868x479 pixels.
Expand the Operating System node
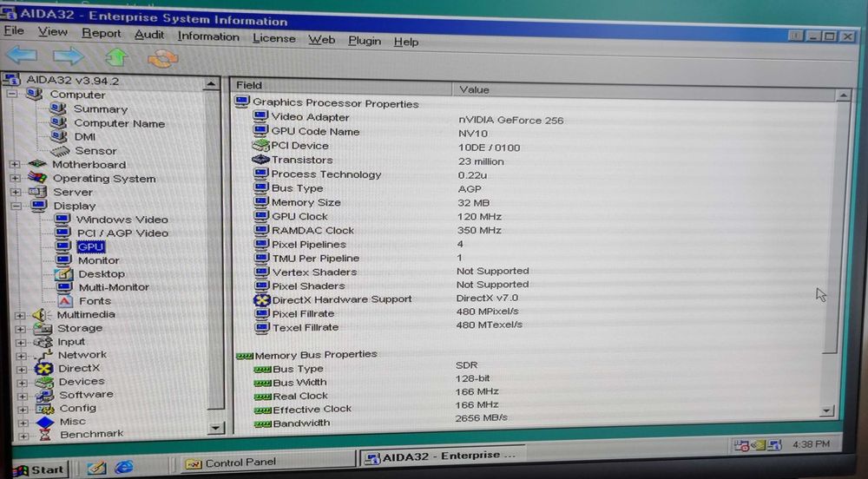(15, 178)
